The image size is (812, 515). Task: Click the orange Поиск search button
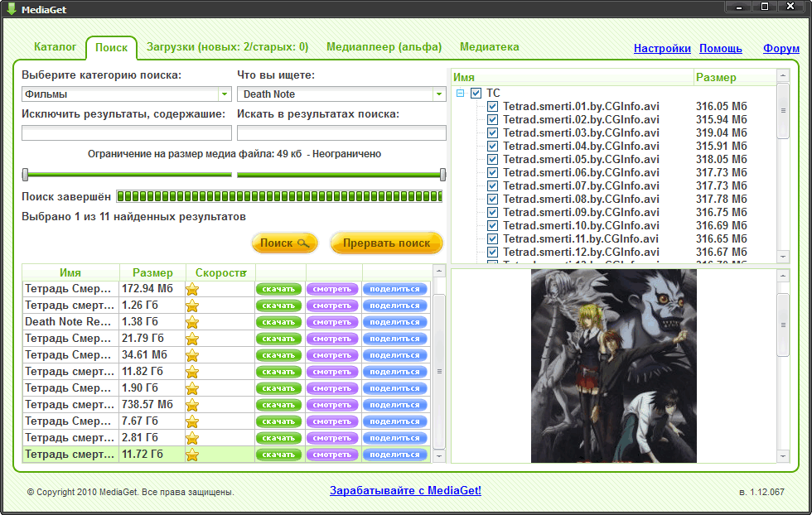coord(284,243)
